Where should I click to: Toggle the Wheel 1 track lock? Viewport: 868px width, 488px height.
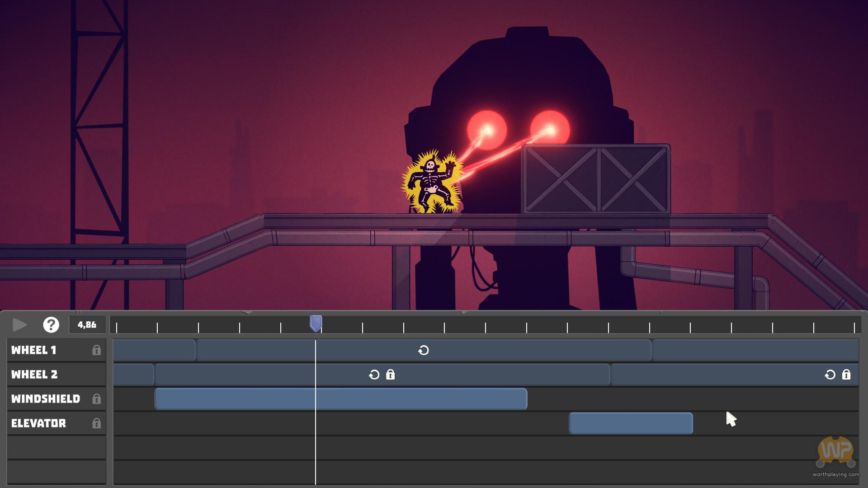(x=96, y=350)
